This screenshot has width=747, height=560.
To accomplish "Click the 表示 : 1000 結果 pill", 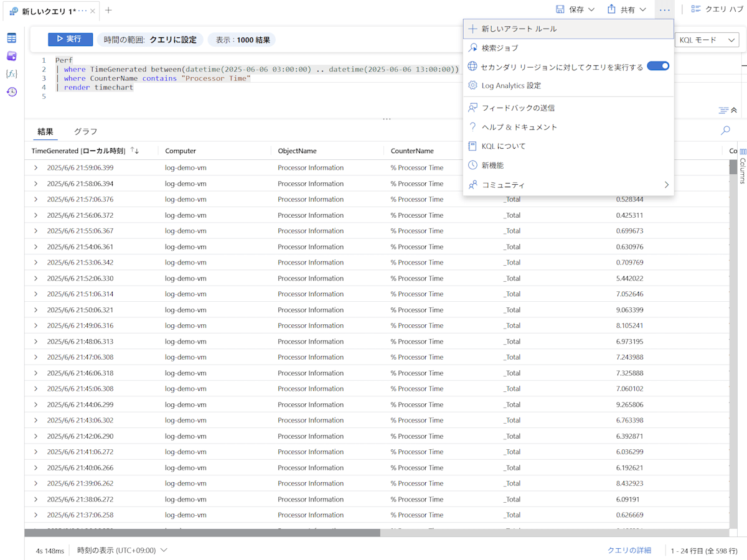I will (x=242, y=40).
